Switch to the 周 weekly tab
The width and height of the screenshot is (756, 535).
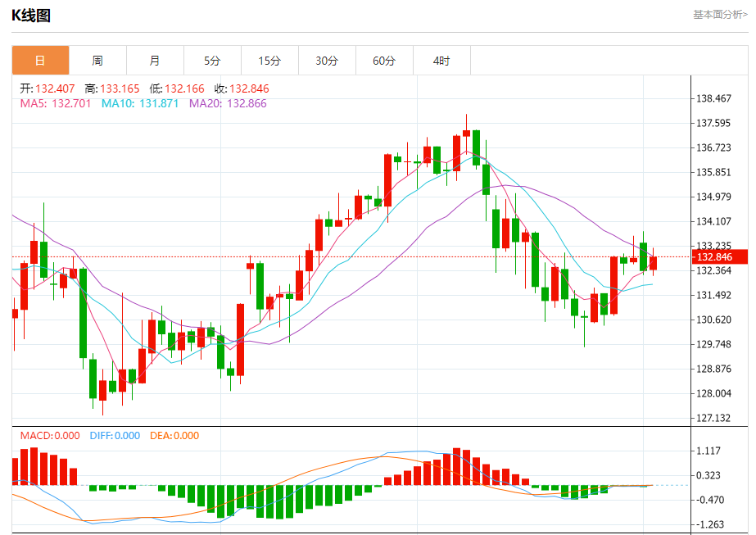97,61
